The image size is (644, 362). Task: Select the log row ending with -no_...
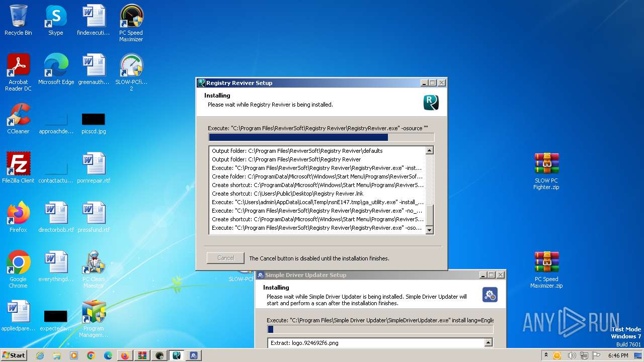(x=317, y=211)
